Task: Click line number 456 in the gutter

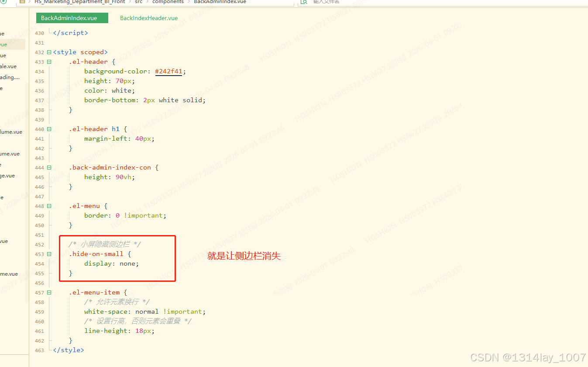Action: 39,283
